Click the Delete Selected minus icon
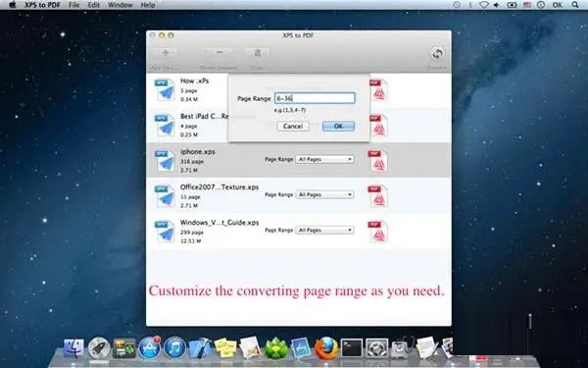Image resolution: width=588 pixels, height=368 pixels. (220, 52)
